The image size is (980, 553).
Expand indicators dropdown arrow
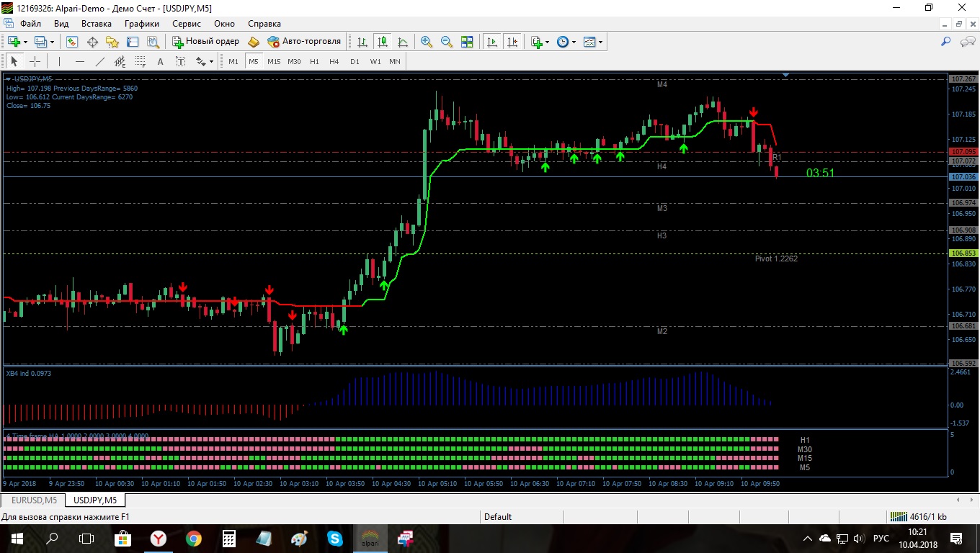(548, 42)
